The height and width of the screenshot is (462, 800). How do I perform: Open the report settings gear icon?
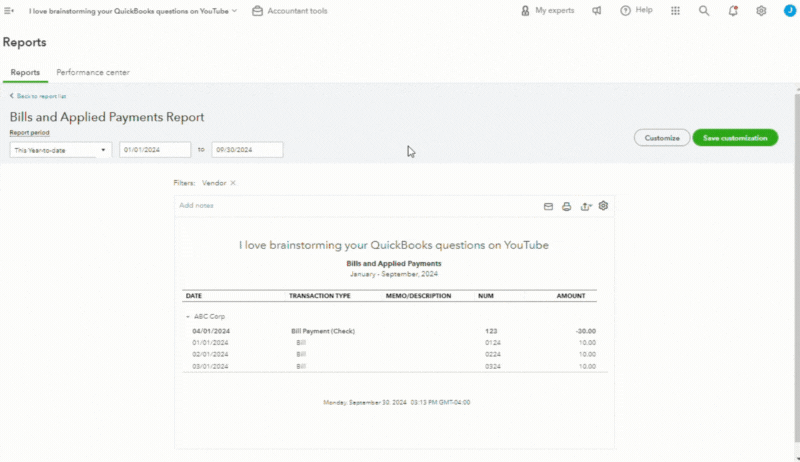pyautogui.click(x=604, y=206)
